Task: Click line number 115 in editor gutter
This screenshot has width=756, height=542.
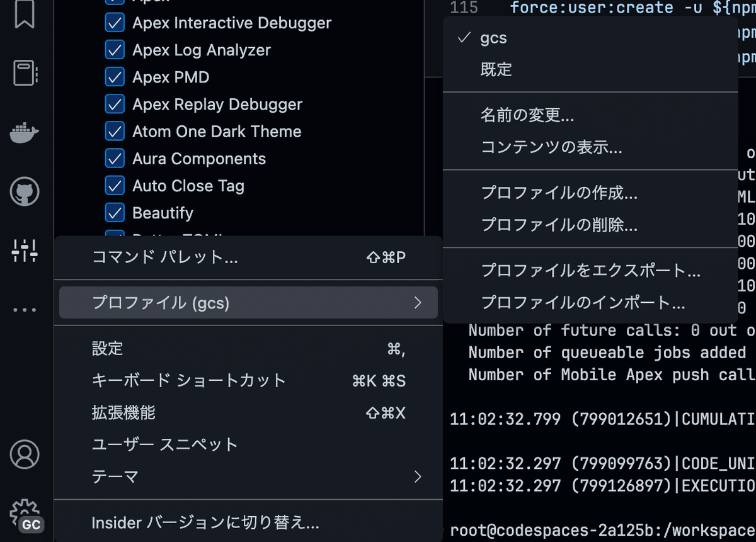Action: 464,8
